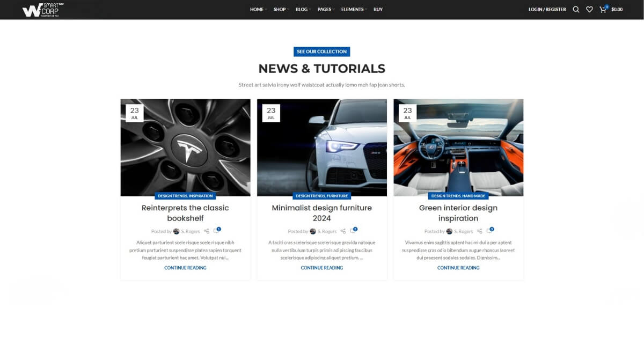Open the PAGES dropdown
The height and width of the screenshot is (338, 644).
(x=325, y=9)
